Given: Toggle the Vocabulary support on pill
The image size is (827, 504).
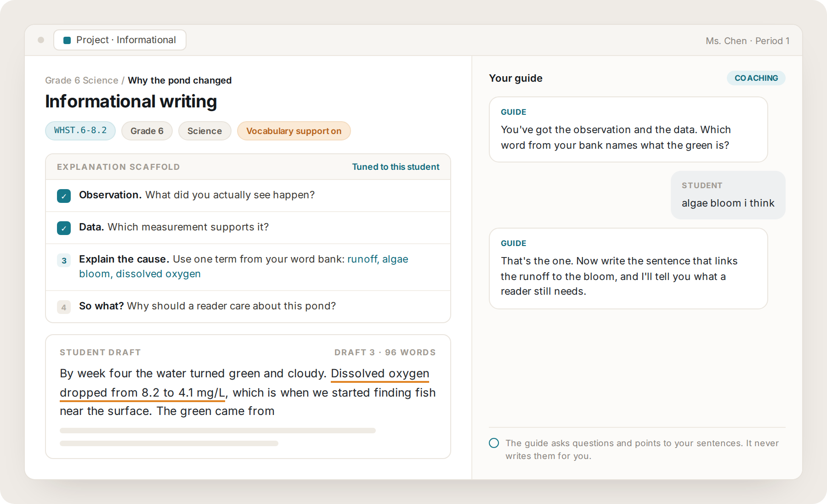Looking at the screenshot, I should click(x=294, y=131).
